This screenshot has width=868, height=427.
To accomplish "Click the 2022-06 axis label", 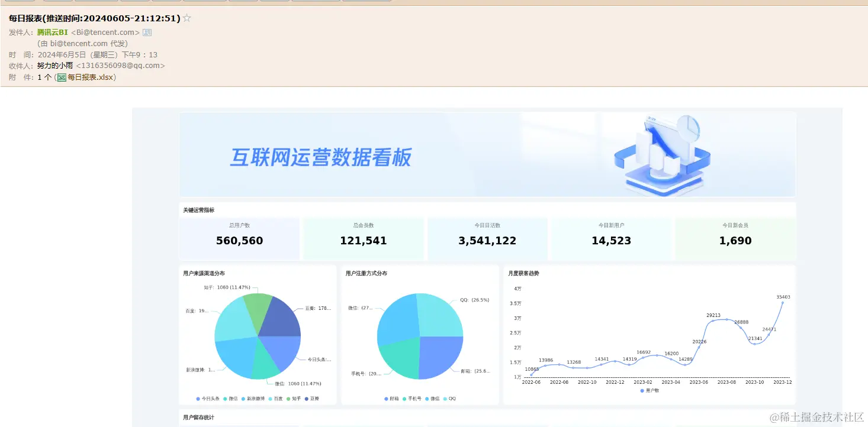I will coord(531,382).
